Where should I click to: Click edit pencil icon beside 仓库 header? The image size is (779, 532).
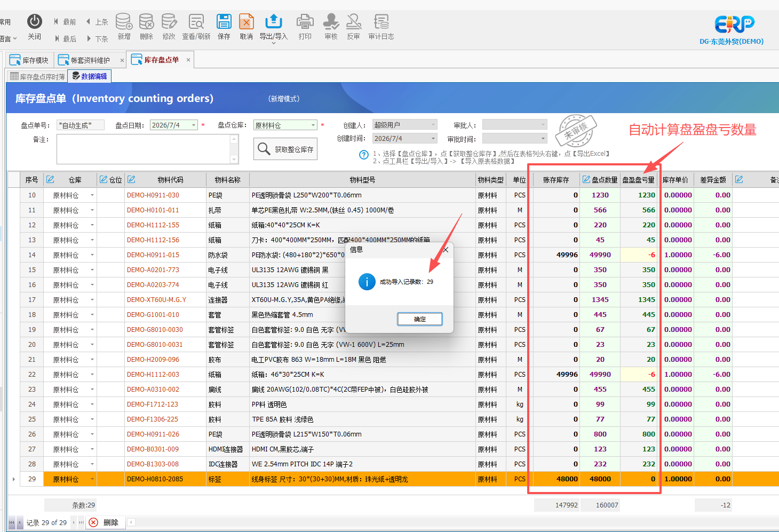[x=51, y=179]
